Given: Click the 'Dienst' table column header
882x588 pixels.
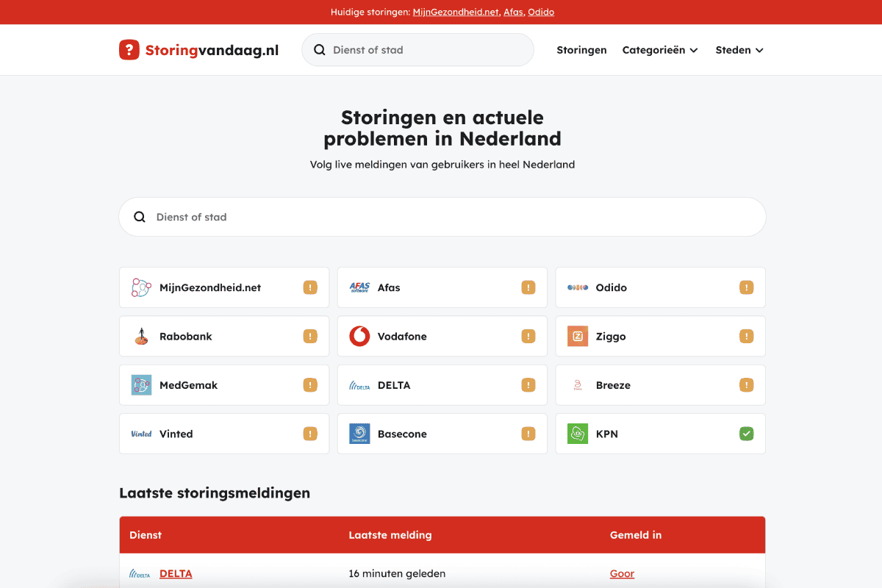Looking at the screenshot, I should [146, 535].
